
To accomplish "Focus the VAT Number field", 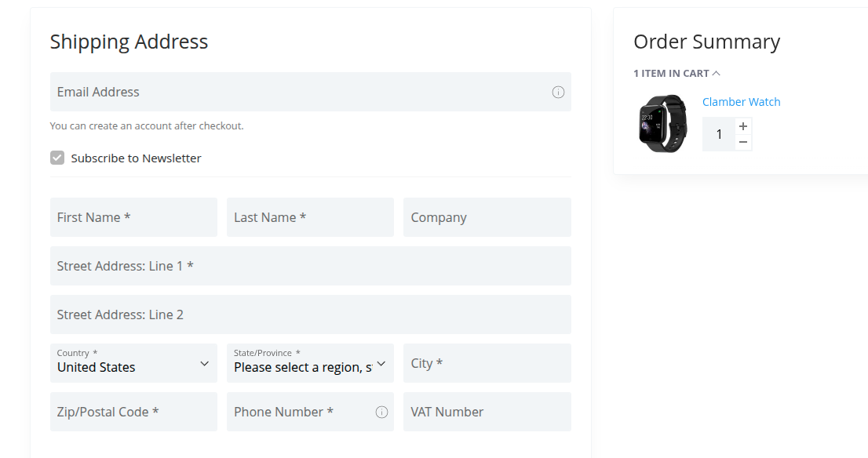I will [487, 412].
